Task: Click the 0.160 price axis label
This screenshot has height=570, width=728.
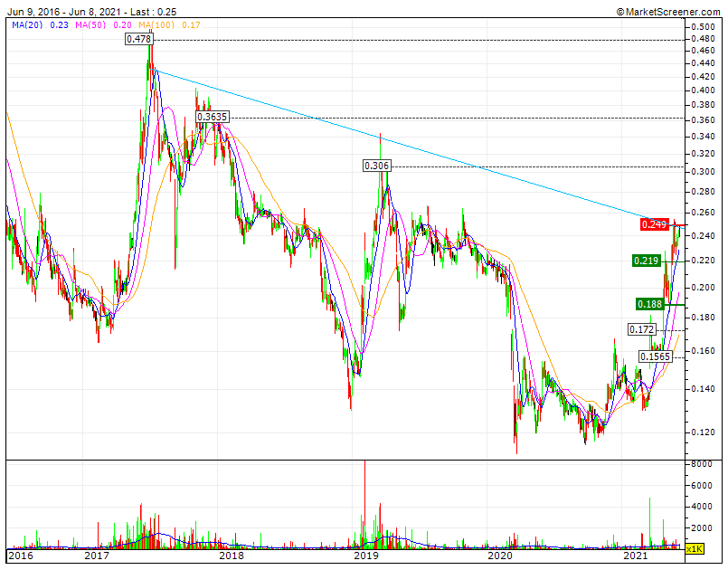Action: [x=703, y=351]
